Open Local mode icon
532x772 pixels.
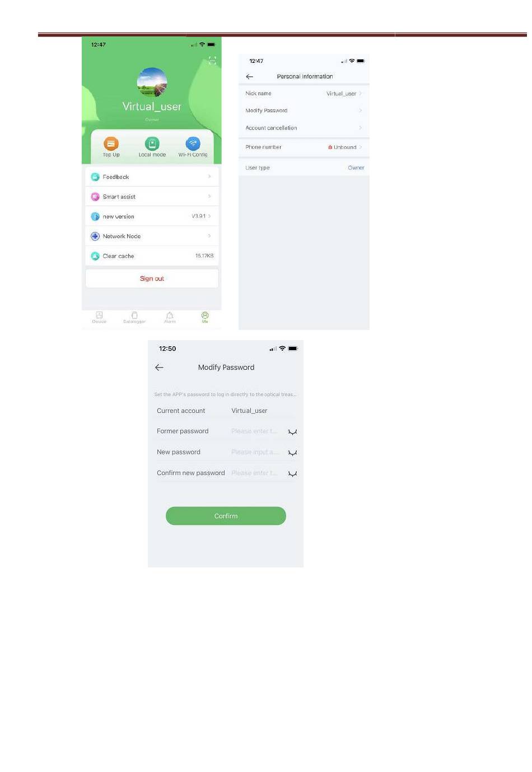point(152,143)
